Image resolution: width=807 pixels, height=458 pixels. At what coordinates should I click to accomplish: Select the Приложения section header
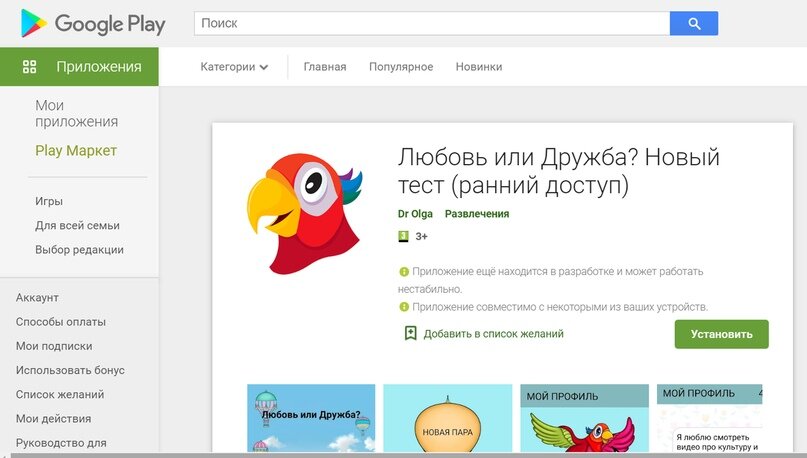[x=79, y=67]
